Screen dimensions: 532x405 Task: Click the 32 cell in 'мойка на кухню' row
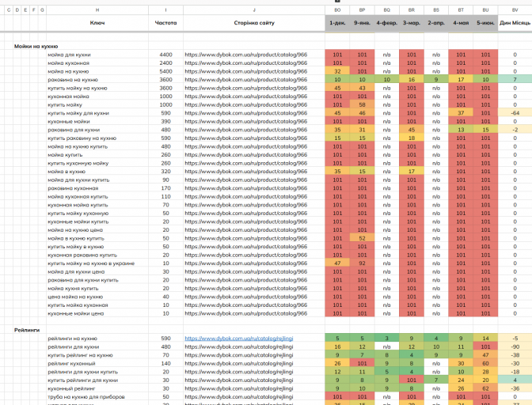[337, 71]
